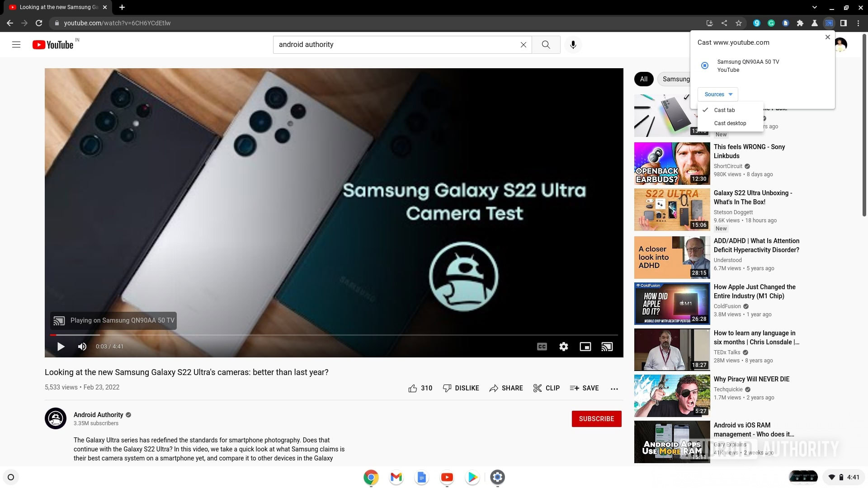Viewport: 868px width, 488px height.
Task: Expand three-dot more options menu
Action: pyautogui.click(x=614, y=388)
